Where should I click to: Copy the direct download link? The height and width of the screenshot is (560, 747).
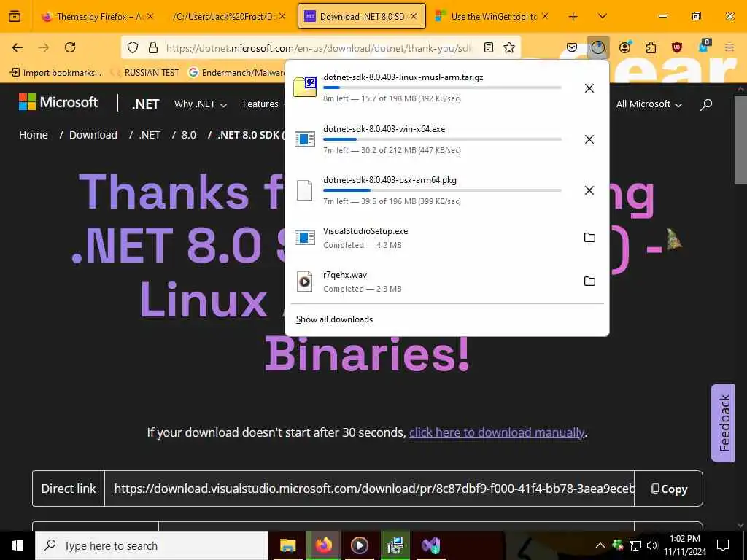tap(669, 489)
